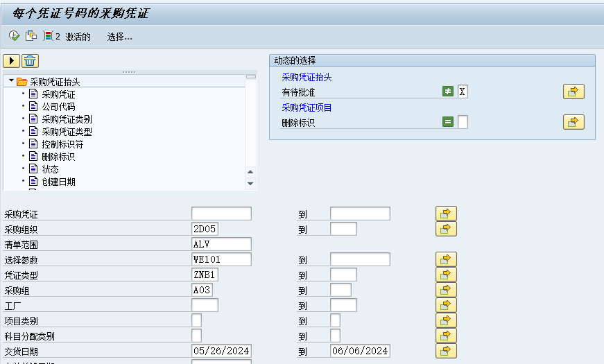Click the 采购组织 to-value field
The height and width of the screenshot is (364, 604).
[343, 229]
